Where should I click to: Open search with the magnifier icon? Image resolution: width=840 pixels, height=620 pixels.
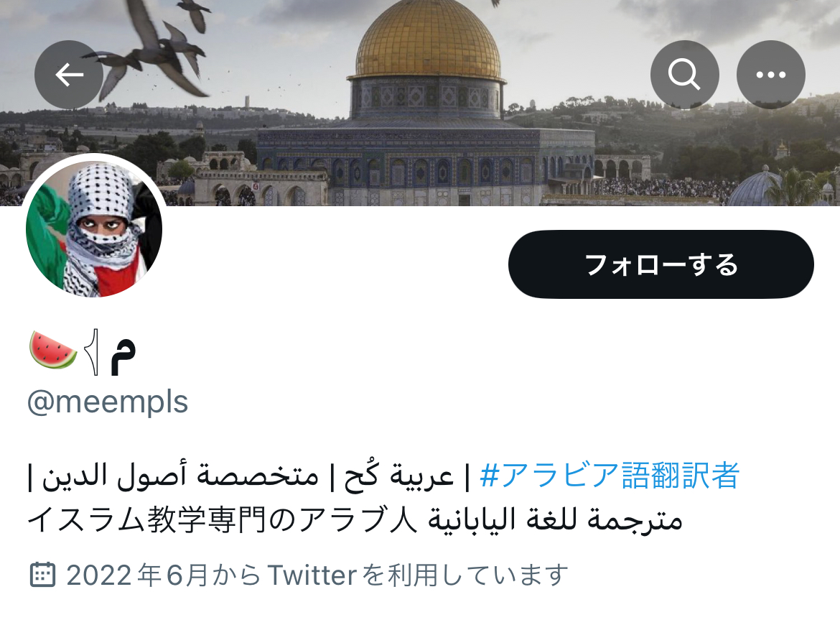click(685, 75)
